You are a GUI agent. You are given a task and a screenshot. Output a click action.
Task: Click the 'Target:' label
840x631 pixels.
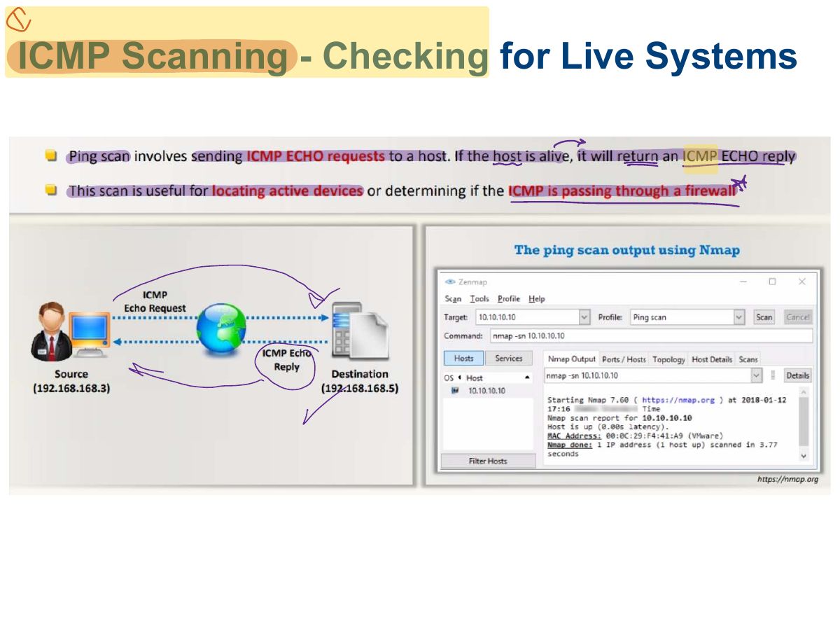point(456,317)
